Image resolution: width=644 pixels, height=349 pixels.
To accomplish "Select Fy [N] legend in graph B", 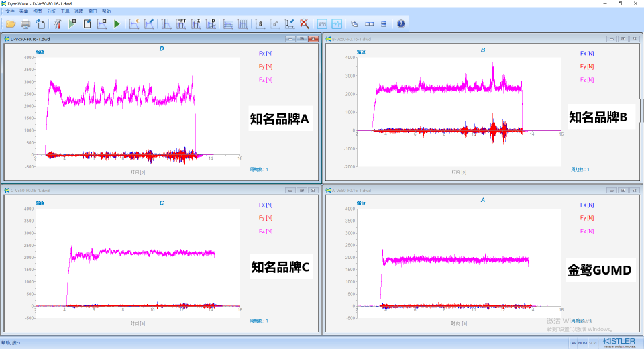I will point(587,66).
